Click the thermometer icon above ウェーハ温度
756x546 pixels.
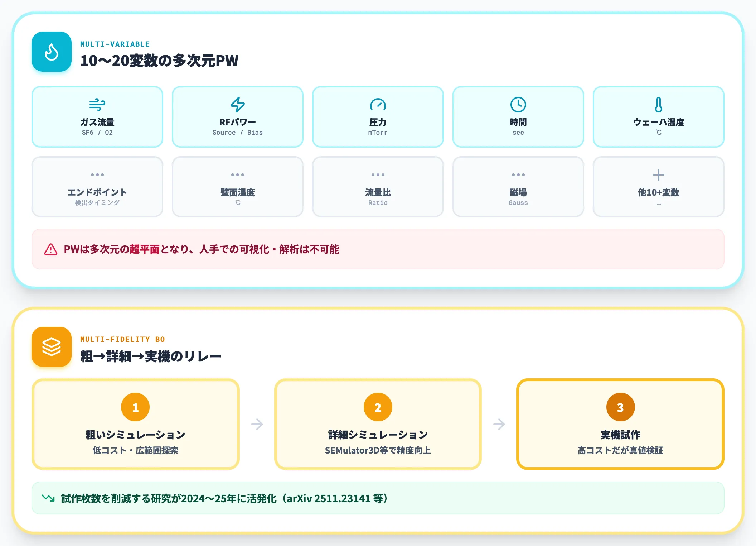pyautogui.click(x=658, y=105)
